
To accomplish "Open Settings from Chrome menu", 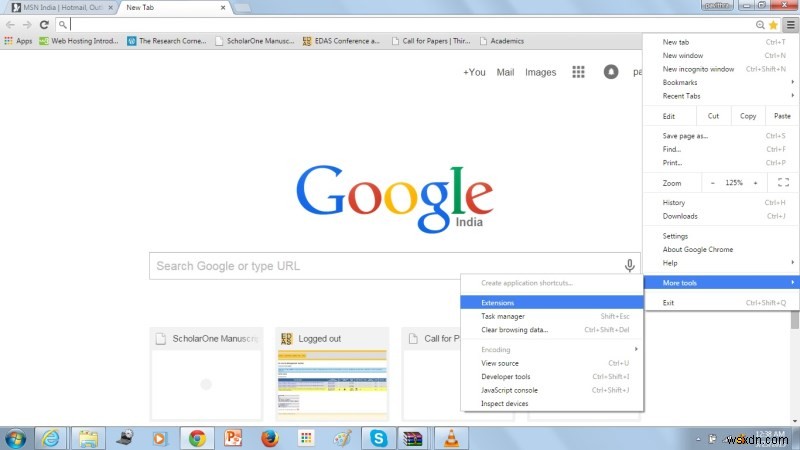I will tap(721, 236).
